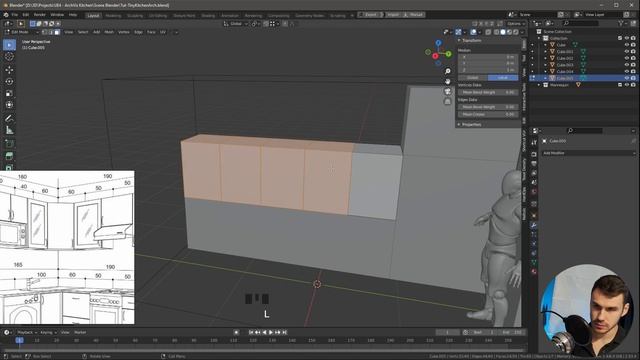Image resolution: width=640 pixels, height=360 pixels.
Task: Click the Export button in top bar
Action: coord(371,15)
